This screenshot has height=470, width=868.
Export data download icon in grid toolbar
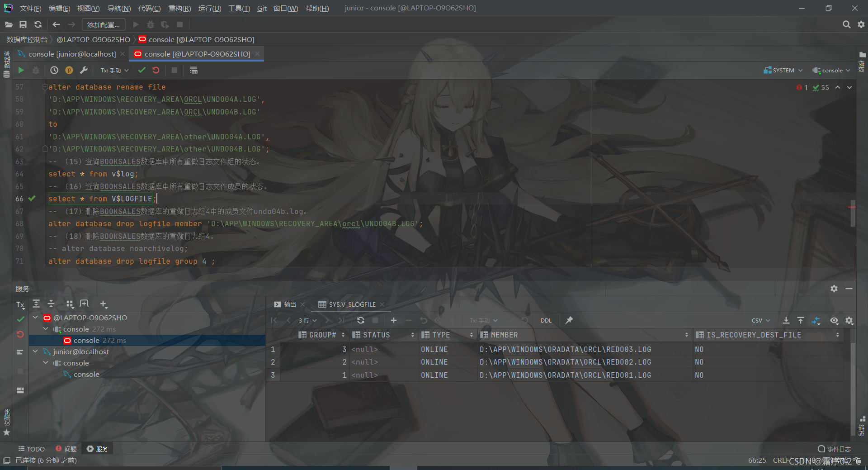click(x=786, y=320)
